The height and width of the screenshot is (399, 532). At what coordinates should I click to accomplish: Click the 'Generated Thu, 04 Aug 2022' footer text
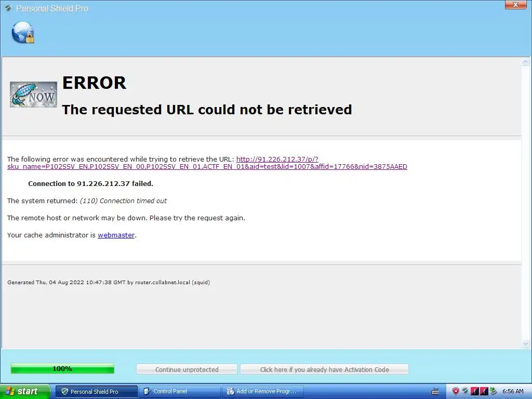click(x=109, y=282)
